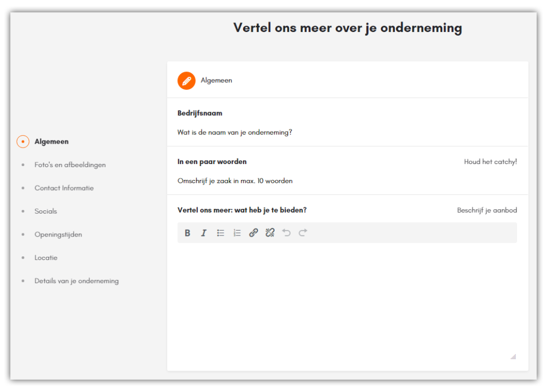The width and height of the screenshot is (547, 392).
Task: Click the resize handle of the text area
Action: [513, 356]
